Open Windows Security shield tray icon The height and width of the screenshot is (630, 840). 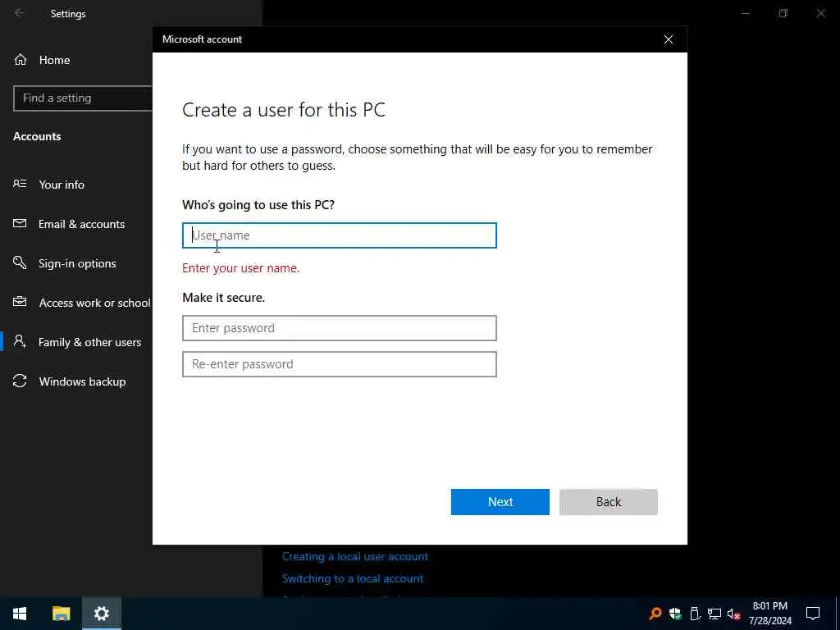tap(675, 614)
